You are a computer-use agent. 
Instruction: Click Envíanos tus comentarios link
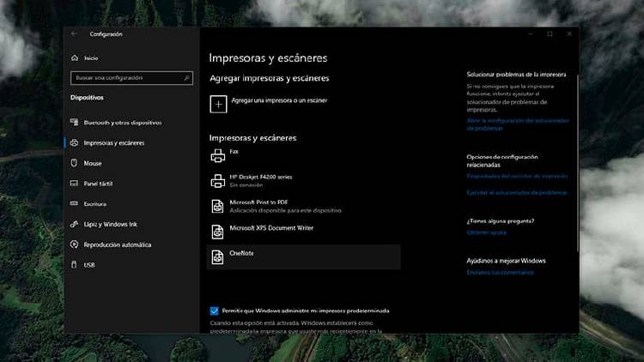[x=500, y=273]
